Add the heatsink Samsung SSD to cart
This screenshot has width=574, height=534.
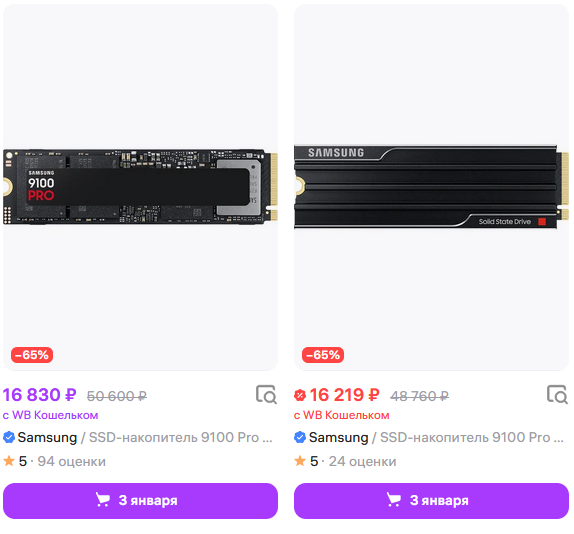431,501
